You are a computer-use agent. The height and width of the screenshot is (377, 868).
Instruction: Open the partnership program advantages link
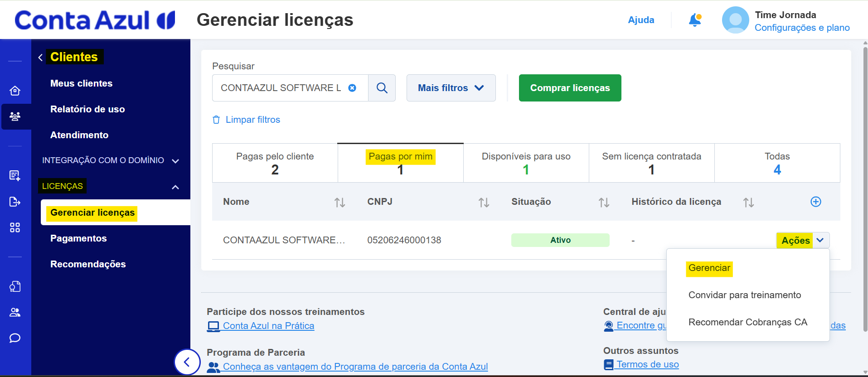tap(355, 367)
